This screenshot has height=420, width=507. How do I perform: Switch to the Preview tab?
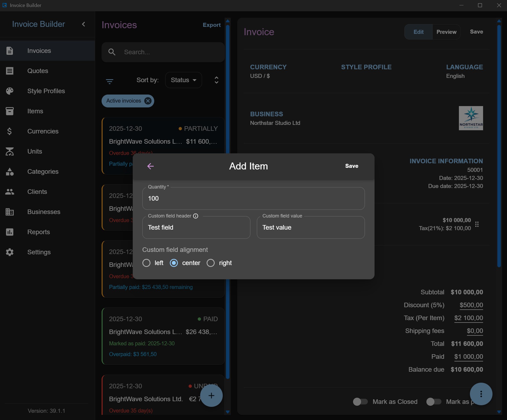[446, 32]
